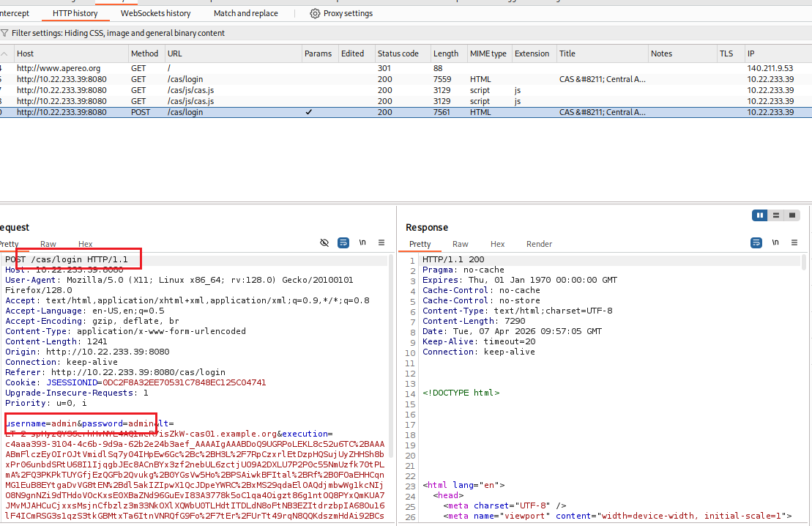
Task: Select the POST /cas/login history row
Action: click(406, 112)
